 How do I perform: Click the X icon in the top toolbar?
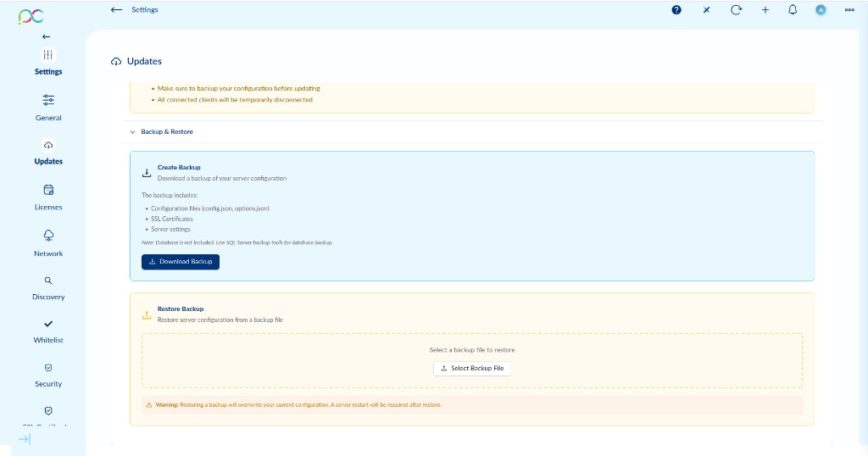click(x=706, y=9)
